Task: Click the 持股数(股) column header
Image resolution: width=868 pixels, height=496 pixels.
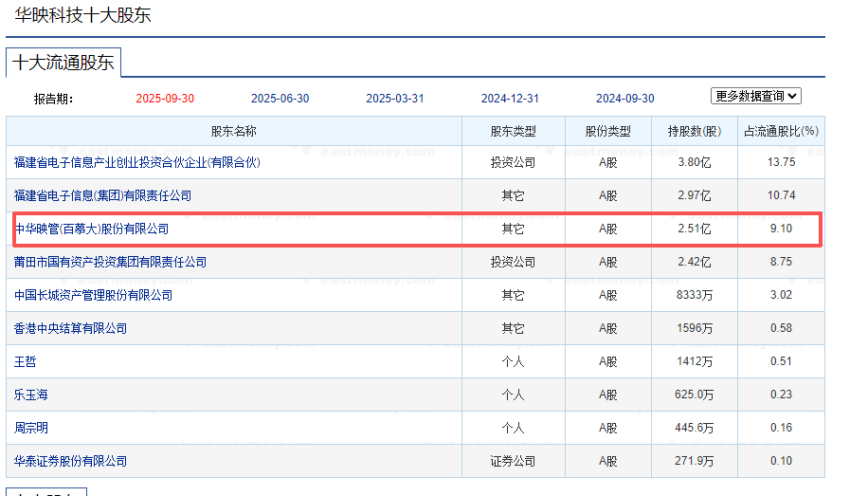Action: click(695, 131)
